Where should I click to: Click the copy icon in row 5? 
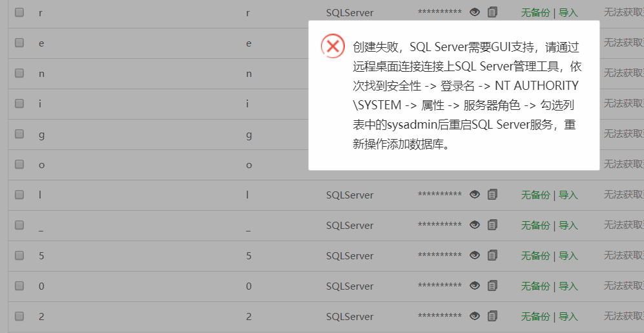[492, 255]
